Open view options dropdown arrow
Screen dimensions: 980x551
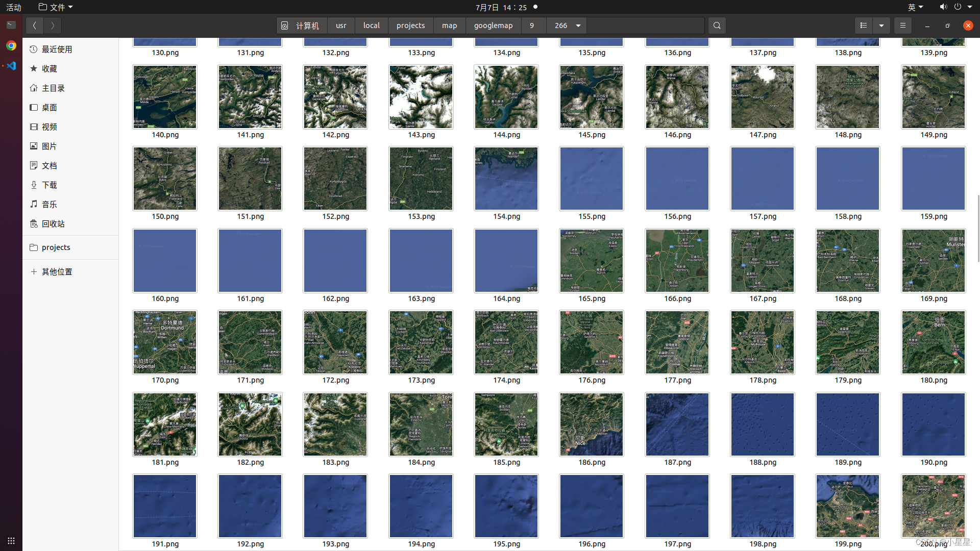coord(881,26)
